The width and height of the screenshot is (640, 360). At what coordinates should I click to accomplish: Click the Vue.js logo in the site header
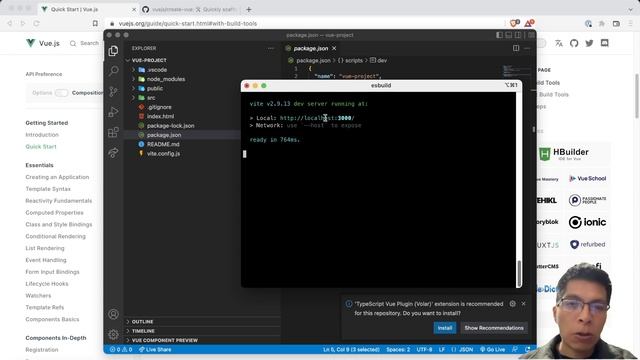[x=43, y=43]
